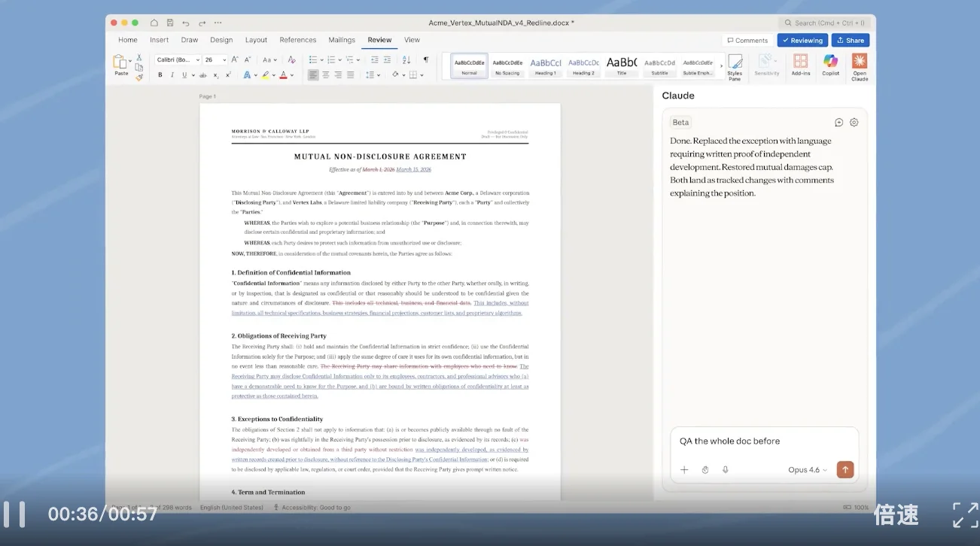Screen dimensions: 980x546
Task: Toggle bold formatting
Action: (x=160, y=75)
